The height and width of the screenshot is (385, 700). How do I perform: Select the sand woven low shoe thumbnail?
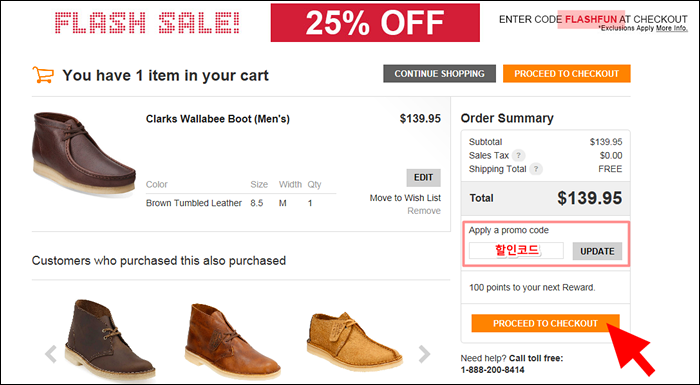354,342
